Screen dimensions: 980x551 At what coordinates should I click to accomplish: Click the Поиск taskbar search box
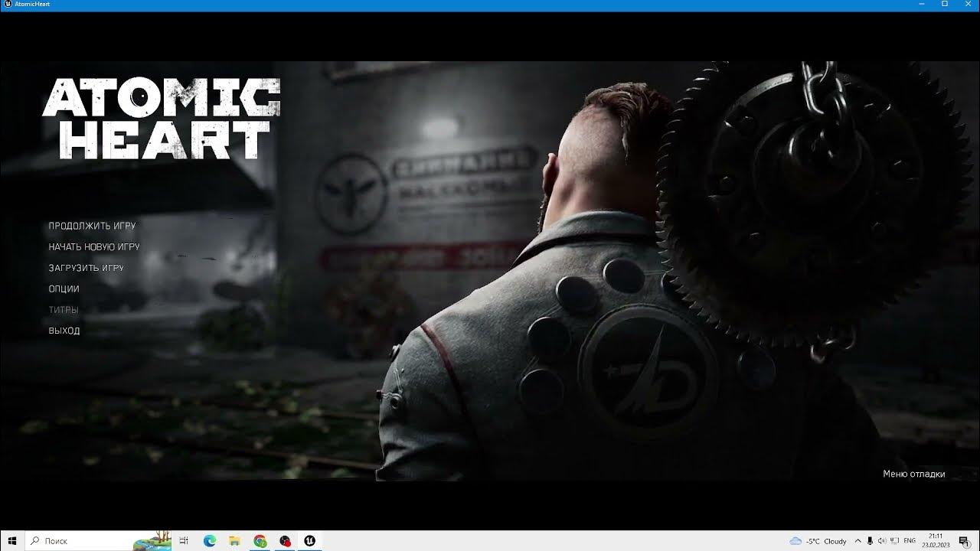click(x=98, y=541)
